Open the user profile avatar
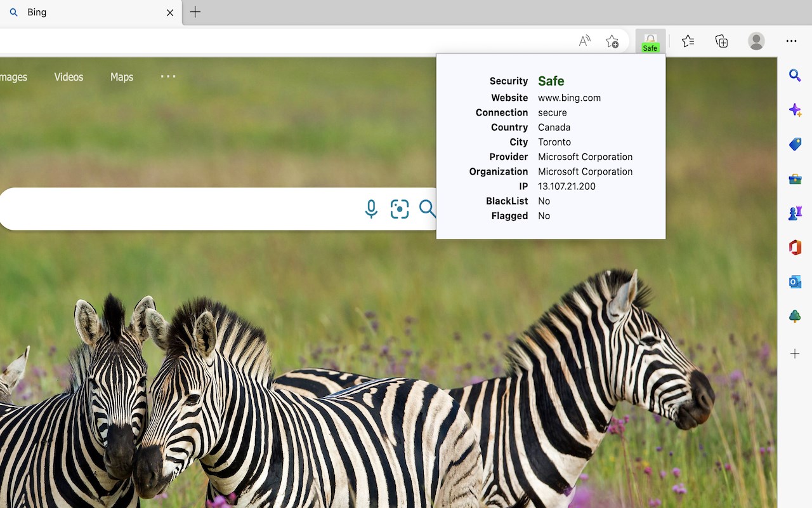Screen dimensions: 812x508 click(x=756, y=41)
